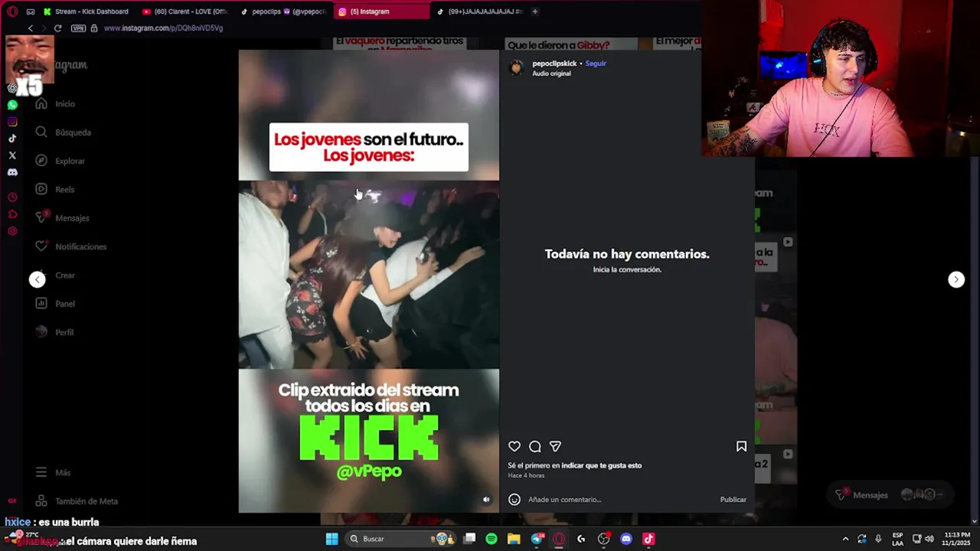Viewport: 980px width, 551px height.
Task: Click the comment bubble icon
Action: point(535,446)
